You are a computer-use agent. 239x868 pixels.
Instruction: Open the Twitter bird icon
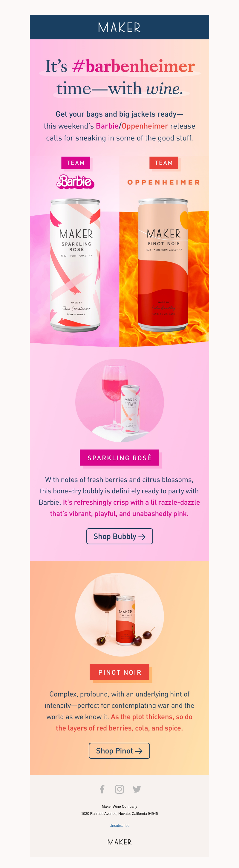pos(137,789)
